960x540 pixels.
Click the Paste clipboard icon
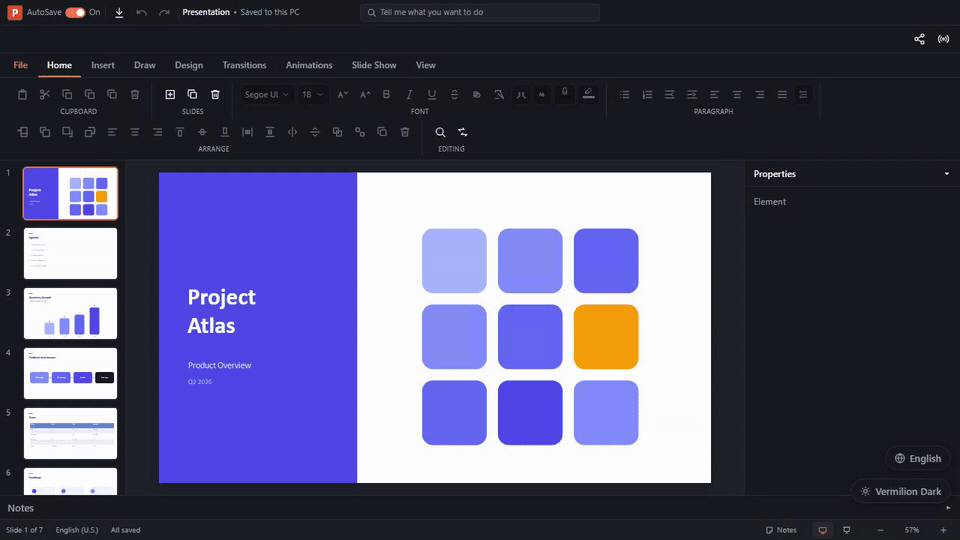point(22,94)
